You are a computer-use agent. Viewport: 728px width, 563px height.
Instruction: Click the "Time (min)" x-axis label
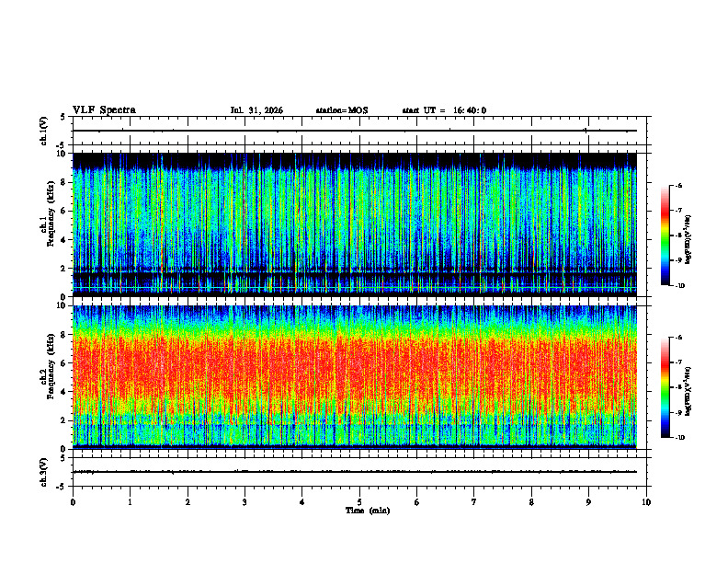click(x=368, y=511)
